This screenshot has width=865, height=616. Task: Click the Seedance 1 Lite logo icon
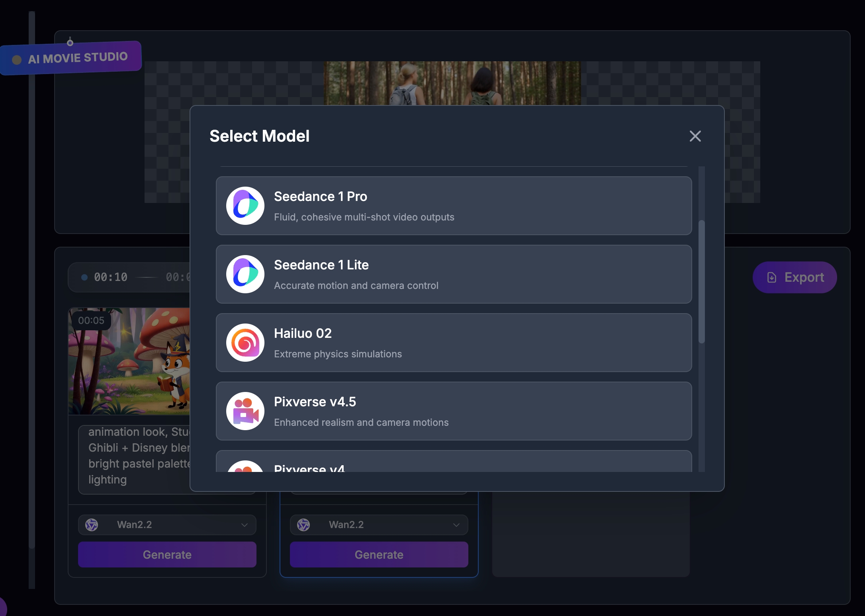[x=245, y=274]
